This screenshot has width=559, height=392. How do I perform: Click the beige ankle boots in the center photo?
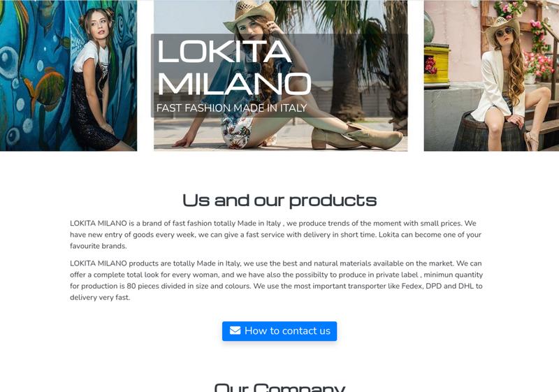[356, 136]
